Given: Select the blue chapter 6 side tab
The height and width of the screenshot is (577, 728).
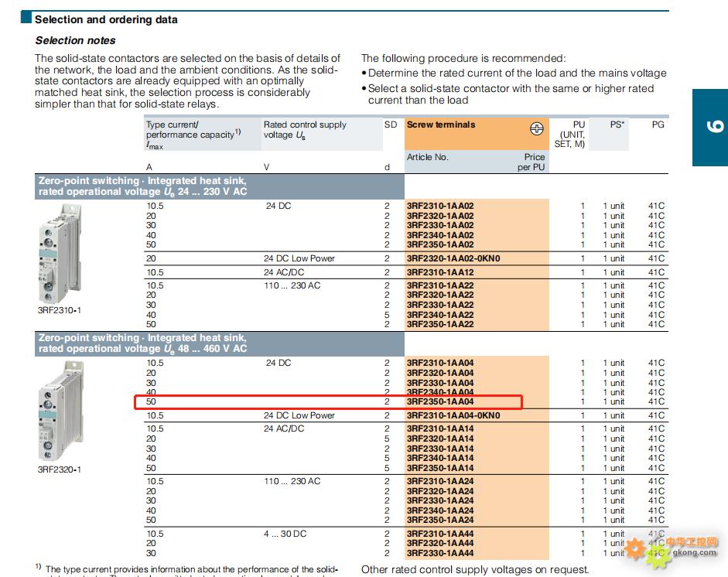Looking at the screenshot, I should pyautogui.click(x=710, y=127).
